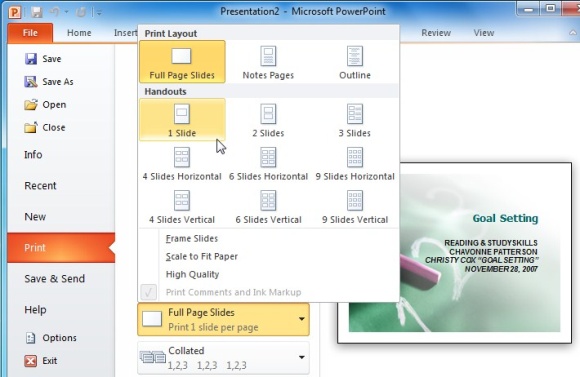Toggle Frame Slides option
This screenshot has height=377, width=580.
pos(268,239)
